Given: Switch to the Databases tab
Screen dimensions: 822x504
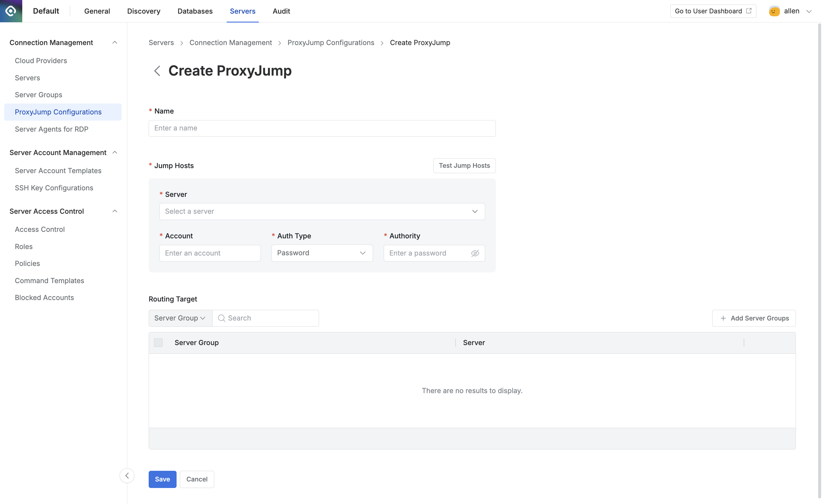Looking at the screenshot, I should click(195, 11).
